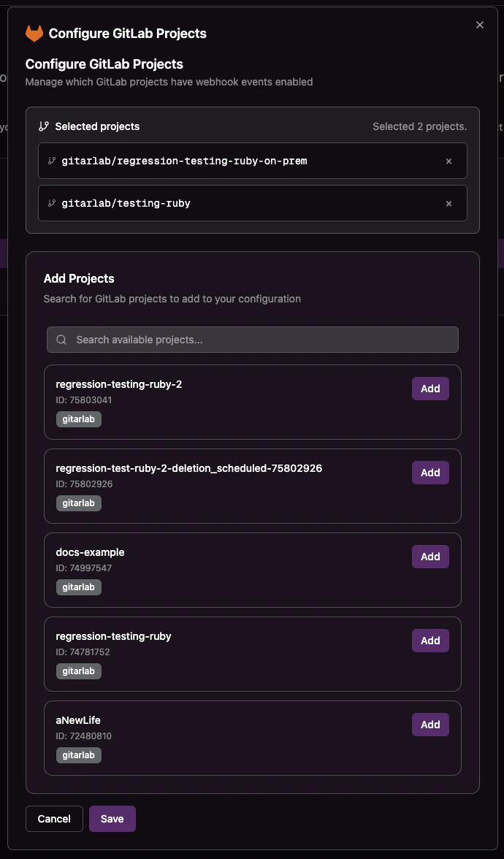The width and height of the screenshot is (504, 859).
Task: Click the x icon to dismiss the dialog
Action: 480,24
